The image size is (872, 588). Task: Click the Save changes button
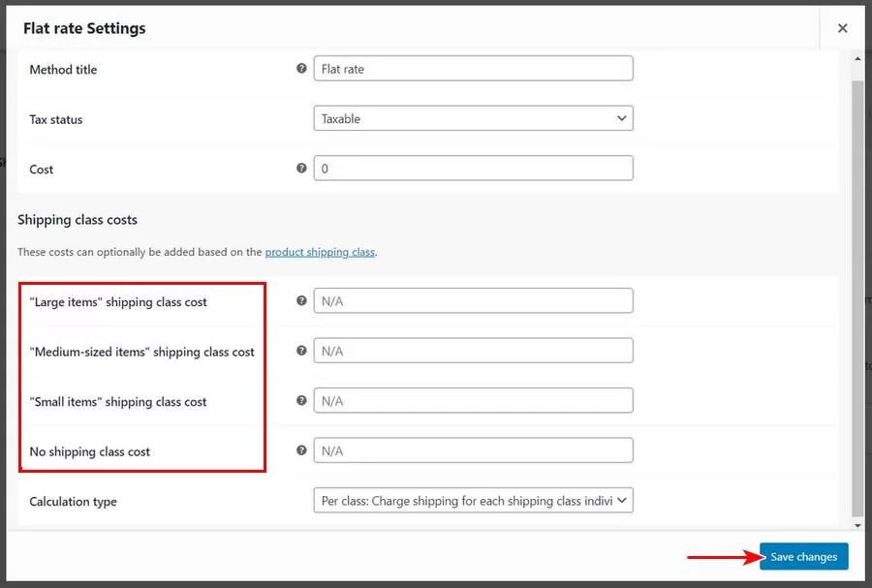pos(803,557)
